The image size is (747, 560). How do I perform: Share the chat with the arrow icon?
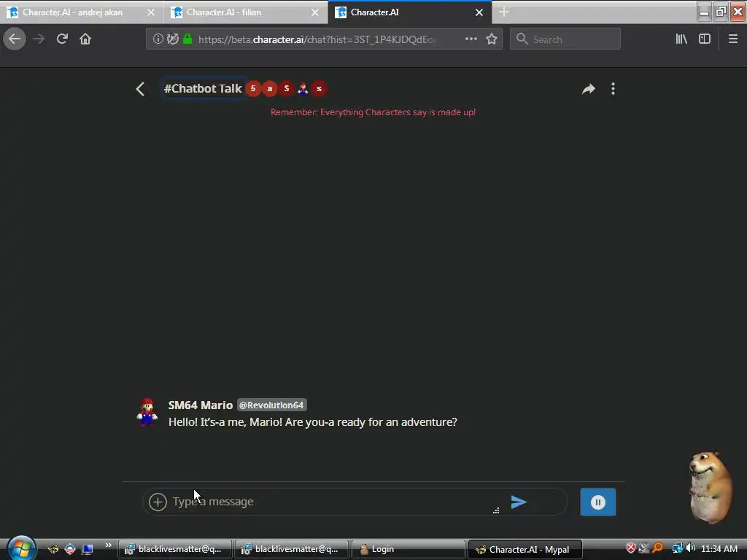tap(589, 89)
